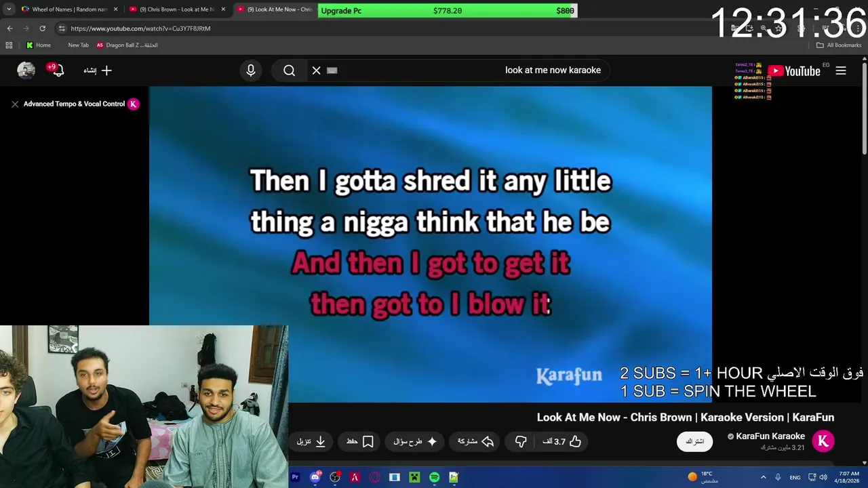Dislike the video with thumbs down
Image resolution: width=868 pixels, height=488 pixels.
[521, 442]
